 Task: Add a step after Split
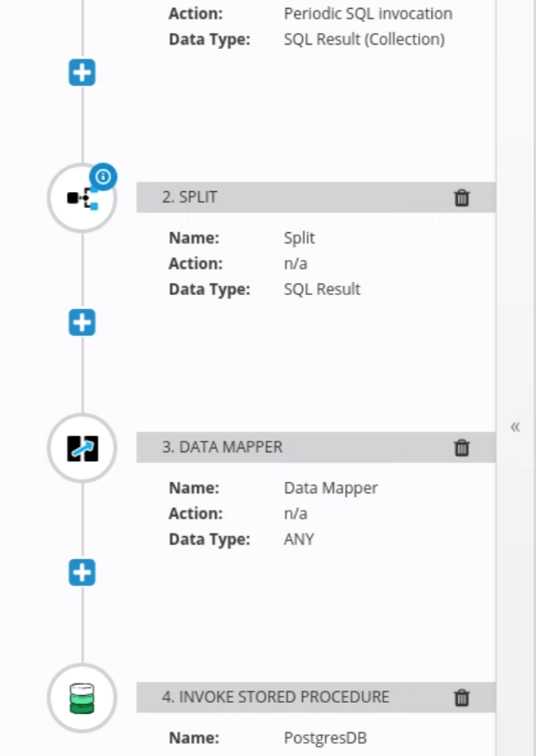[x=82, y=322]
